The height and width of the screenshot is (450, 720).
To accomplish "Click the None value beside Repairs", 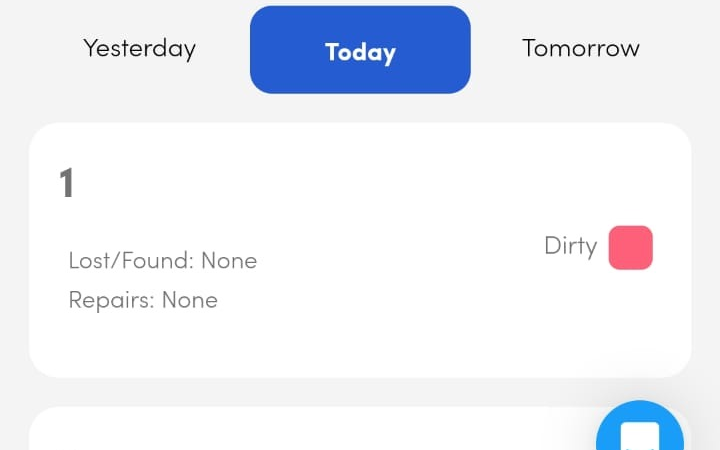I will coord(190,300).
